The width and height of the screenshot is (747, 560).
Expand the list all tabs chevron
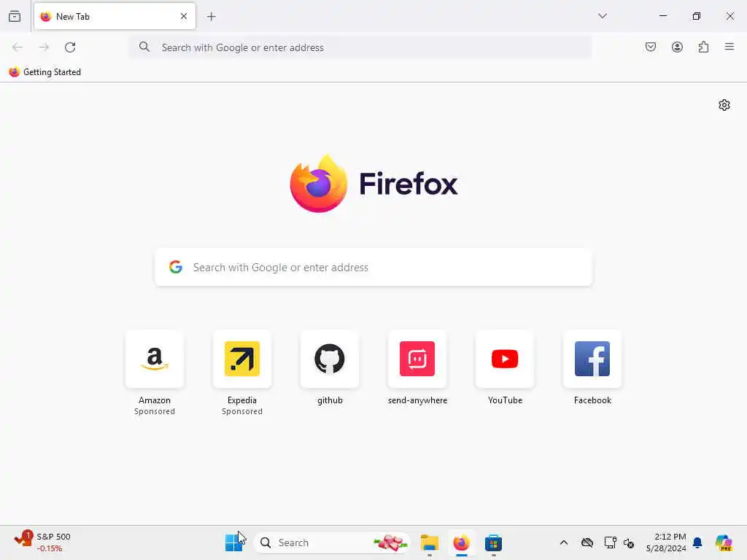(603, 16)
